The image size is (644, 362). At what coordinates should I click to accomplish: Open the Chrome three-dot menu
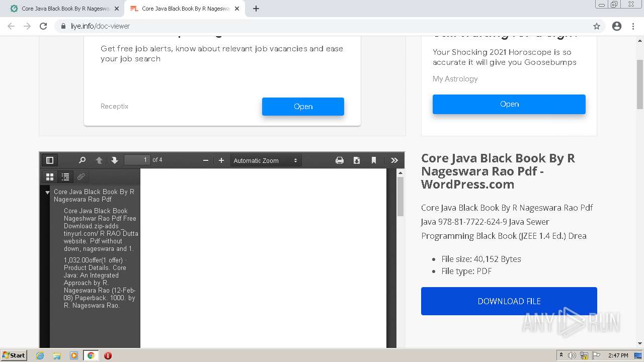pyautogui.click(x=633, y=26)
